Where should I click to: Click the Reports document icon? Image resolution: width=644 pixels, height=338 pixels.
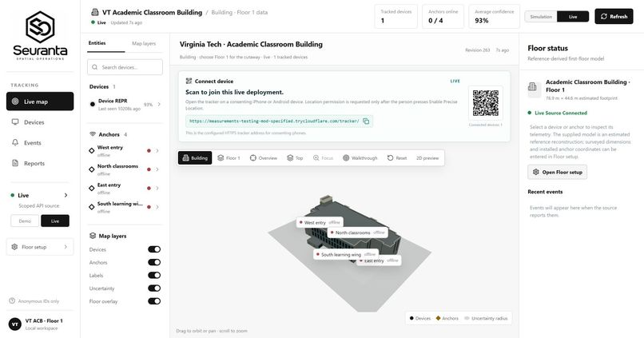(15, 163)
